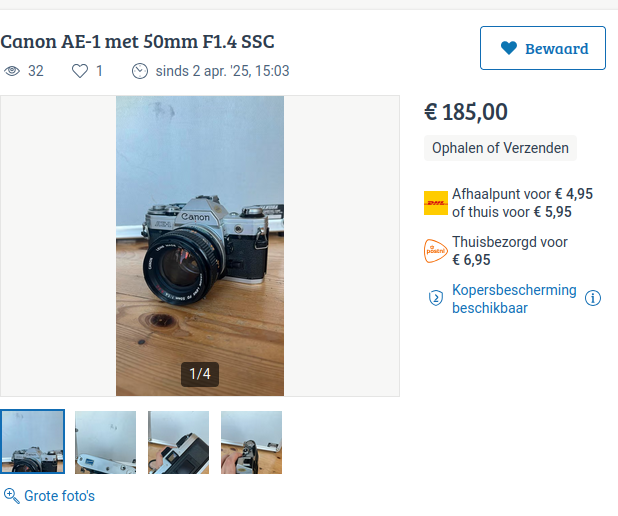Click the outlined heart favorites icon
The width and height of the screenshot is (618, 516).
[x=80, y=71]
